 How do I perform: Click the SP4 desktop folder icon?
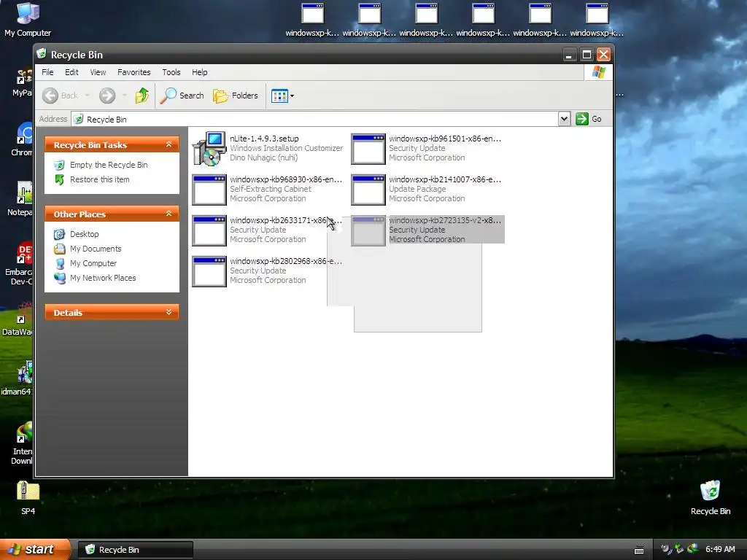click(x=28, y=491)
